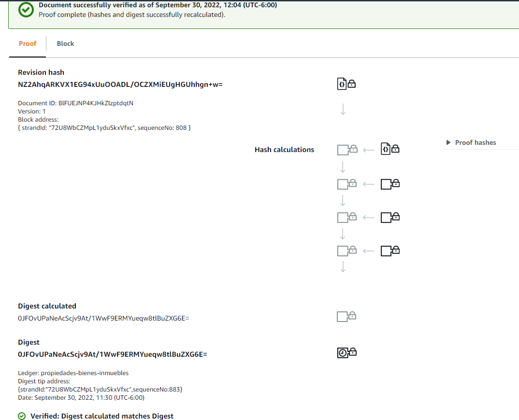Click the green success checkmark in banner

(x=26, y=10)
